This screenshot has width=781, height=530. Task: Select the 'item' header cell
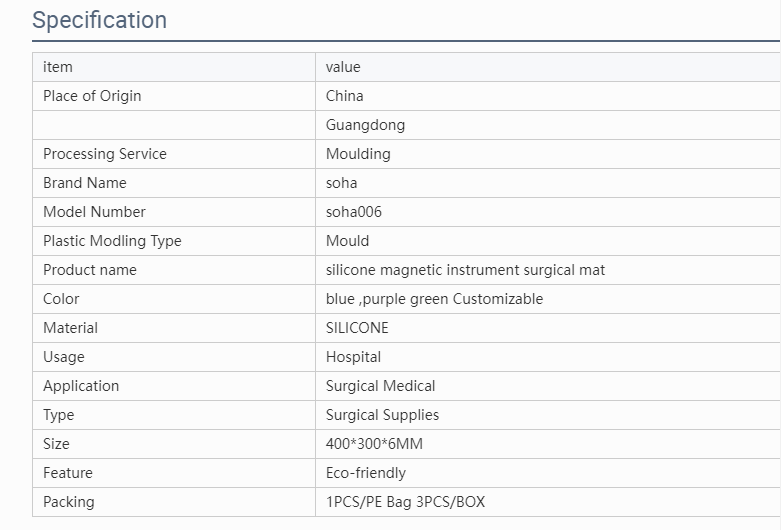(174, 67)
